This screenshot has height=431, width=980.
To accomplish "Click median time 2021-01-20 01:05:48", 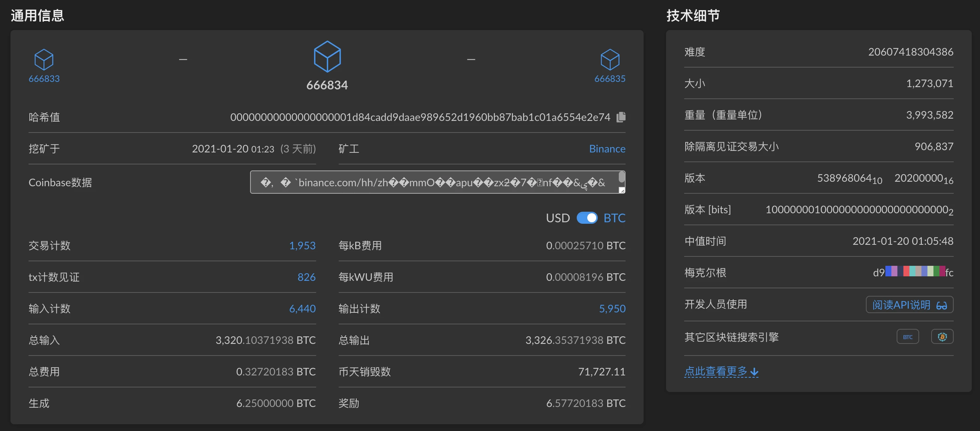I will (903, 241).
